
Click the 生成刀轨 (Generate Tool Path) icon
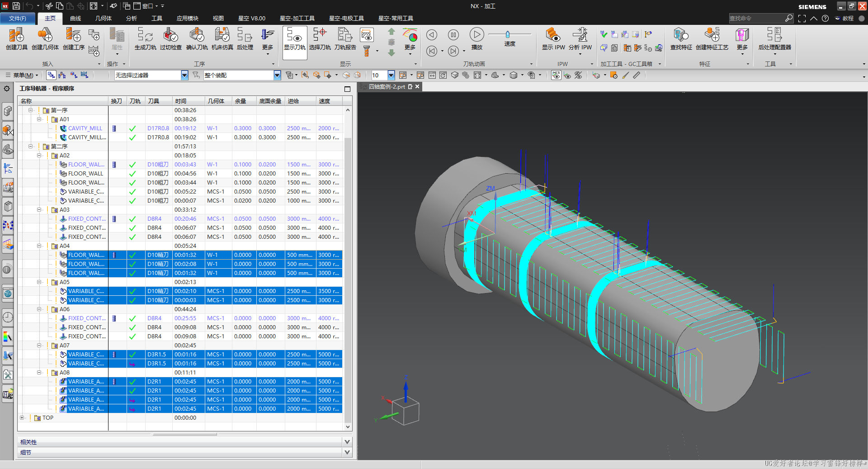point(145,38)
